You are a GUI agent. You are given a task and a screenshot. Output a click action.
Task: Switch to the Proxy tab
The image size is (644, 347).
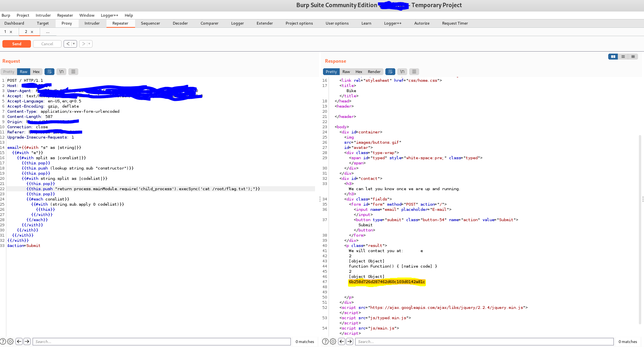(x=67, y=23)
